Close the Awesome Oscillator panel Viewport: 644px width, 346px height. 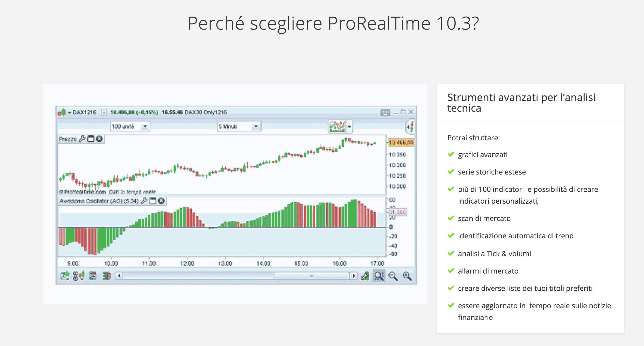pos(161,201)
